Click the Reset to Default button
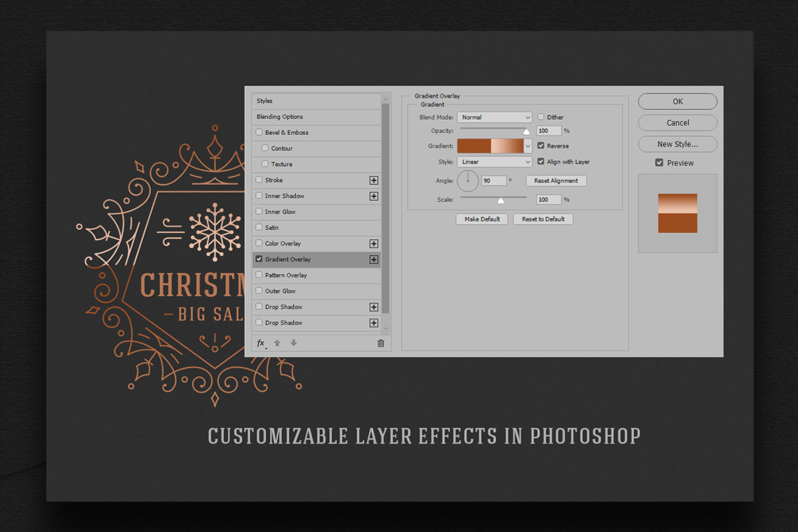This screenshot has width=798, height=532. click(x=543, y=219)
